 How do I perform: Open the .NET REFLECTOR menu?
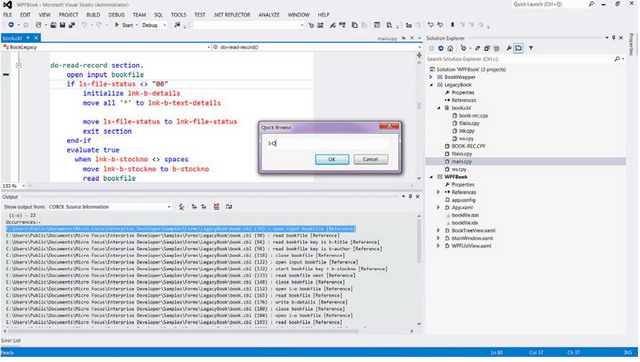pyautogui.click(x=232, y=15)
